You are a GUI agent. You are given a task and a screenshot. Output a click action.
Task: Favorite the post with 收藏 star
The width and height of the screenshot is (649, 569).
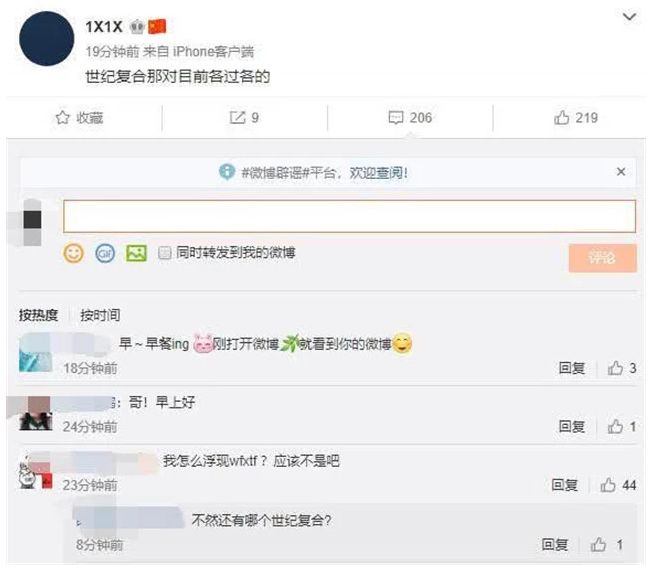[x=79, y=118]
